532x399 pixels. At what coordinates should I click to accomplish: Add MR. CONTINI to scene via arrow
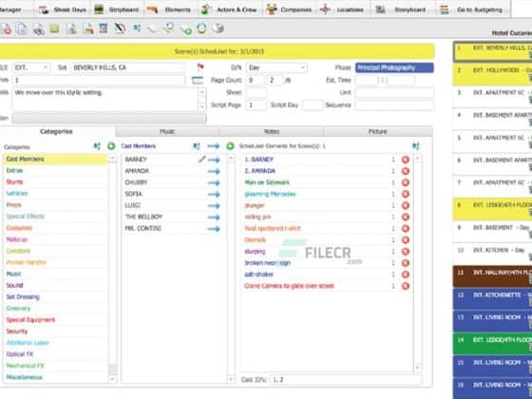click(x=214, y=229)
